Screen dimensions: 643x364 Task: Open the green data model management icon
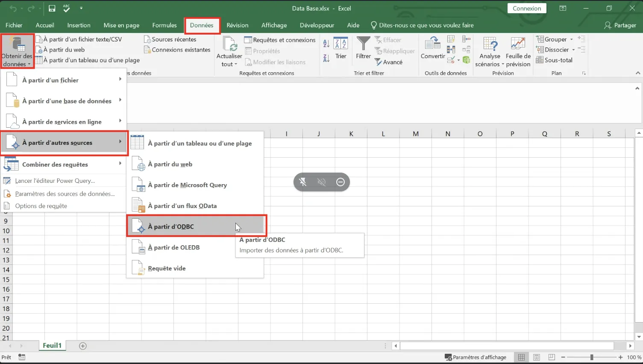click(466, 60)
